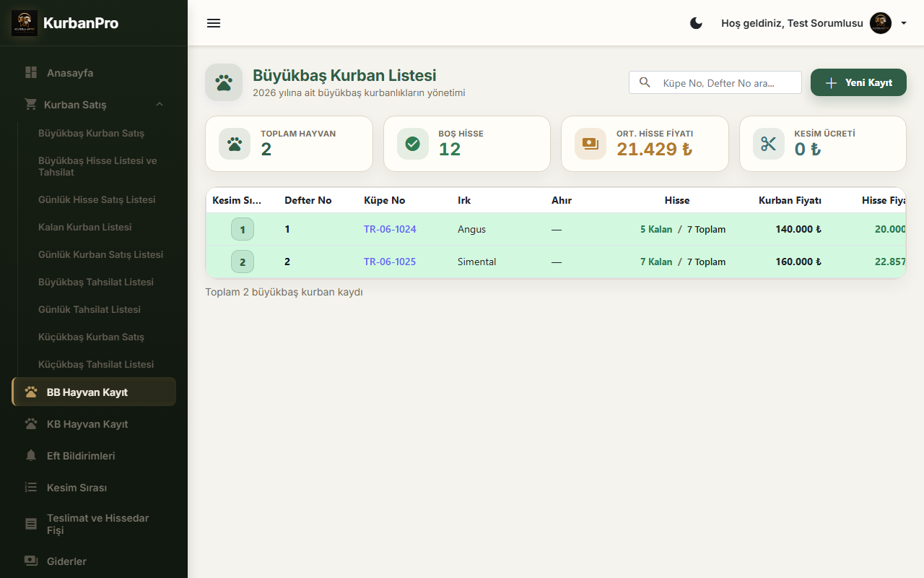The height and width of the screenshot is (578, 924).
Task: Open ear tag link TR-06-1024
Action: 390,229
